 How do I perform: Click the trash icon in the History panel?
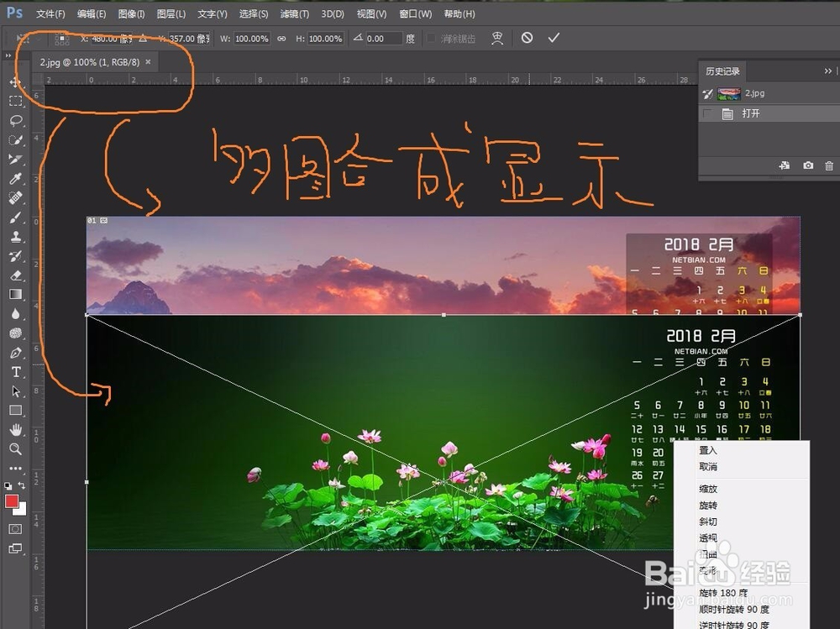828,165
